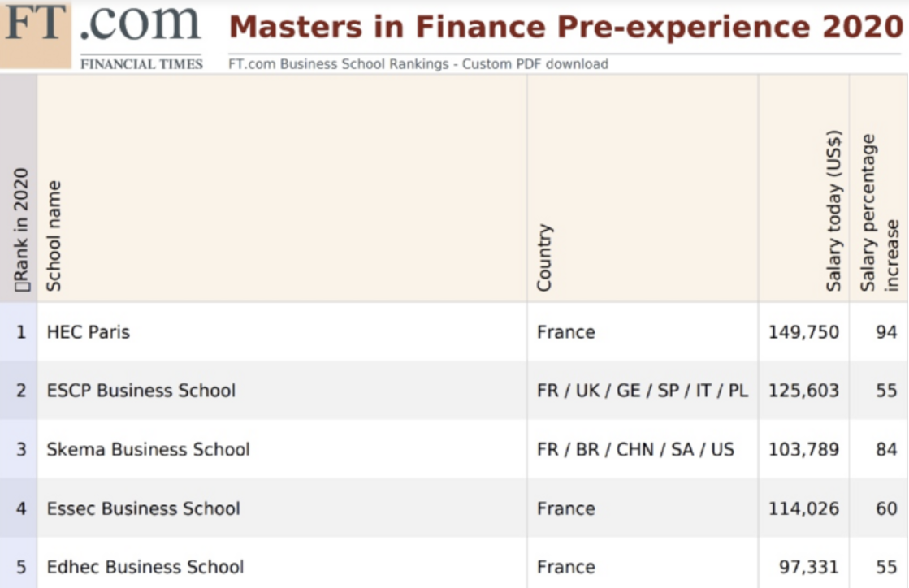Click the FT.com Business School Rankings subtitle
The width and height of the screenshot is (909, 588).
click(418, 64)
